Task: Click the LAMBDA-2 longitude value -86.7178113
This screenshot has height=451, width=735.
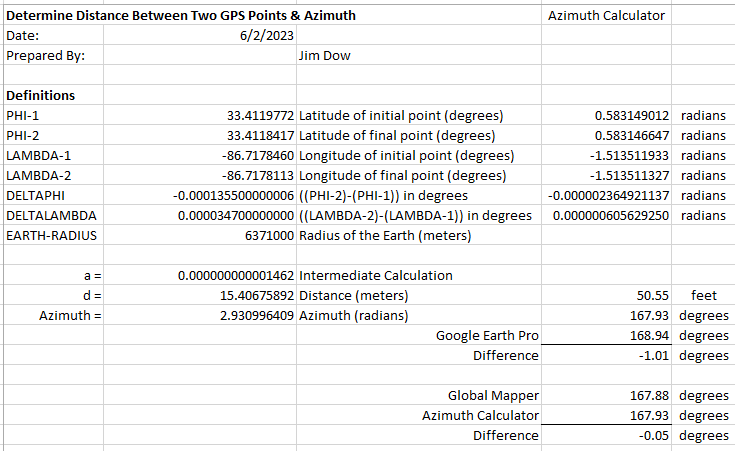Action: pyautogui.click(x=256, y=176)
